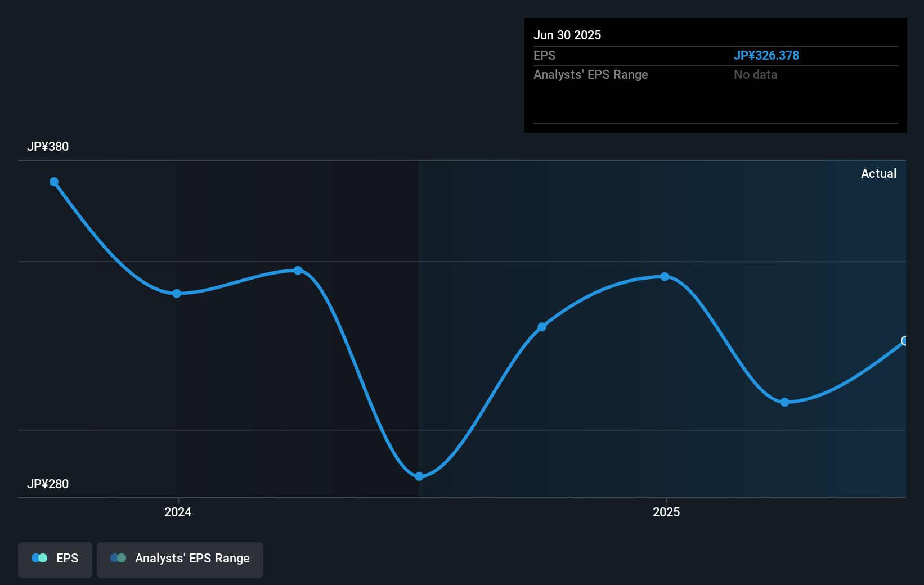The width and height of the screenshot is (924, 585).
Task: Select the EPS data point on rising segment before 2025
Action: [x=542, y=327]
